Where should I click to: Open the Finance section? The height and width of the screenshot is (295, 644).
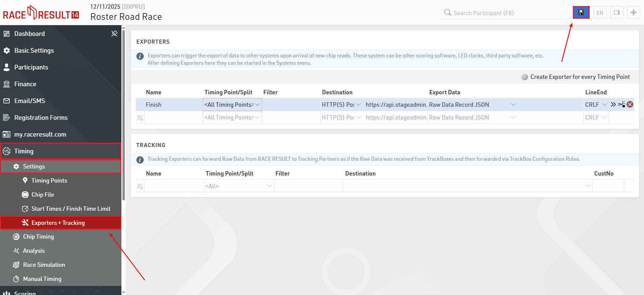tap(60, 84)
